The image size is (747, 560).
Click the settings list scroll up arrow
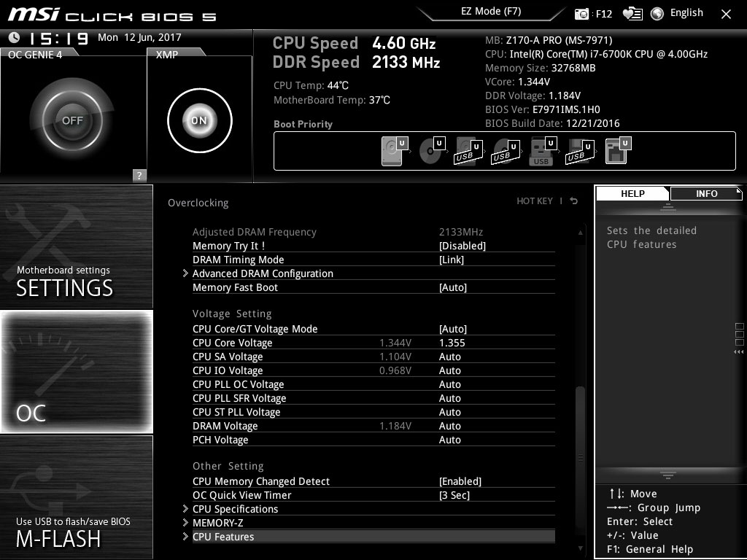click(x=580, y=233)
